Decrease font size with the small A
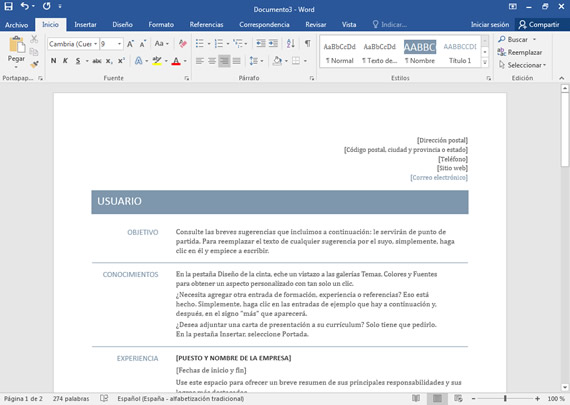The height and width of the screenshot is (405, 570). click(143, 44)
